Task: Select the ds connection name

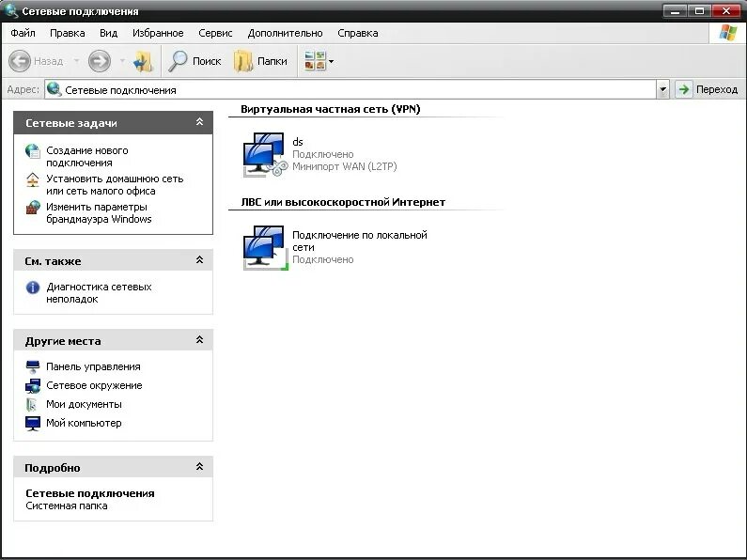Action: point(298,142)
